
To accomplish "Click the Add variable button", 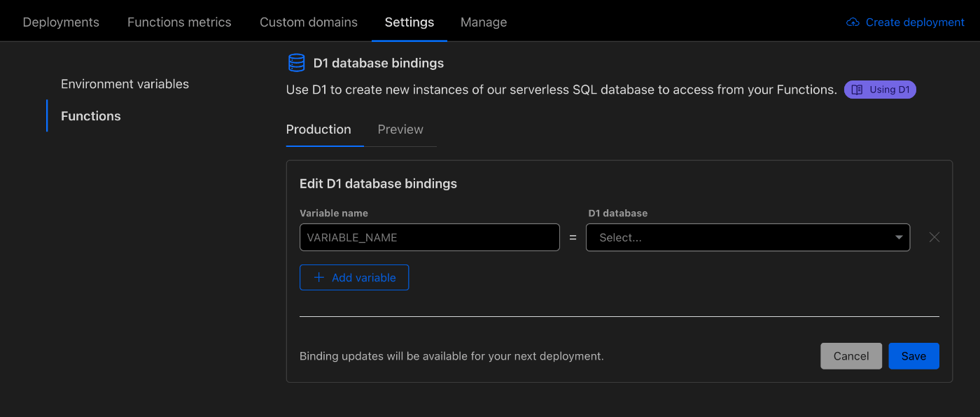I will (x=354, y=278).
